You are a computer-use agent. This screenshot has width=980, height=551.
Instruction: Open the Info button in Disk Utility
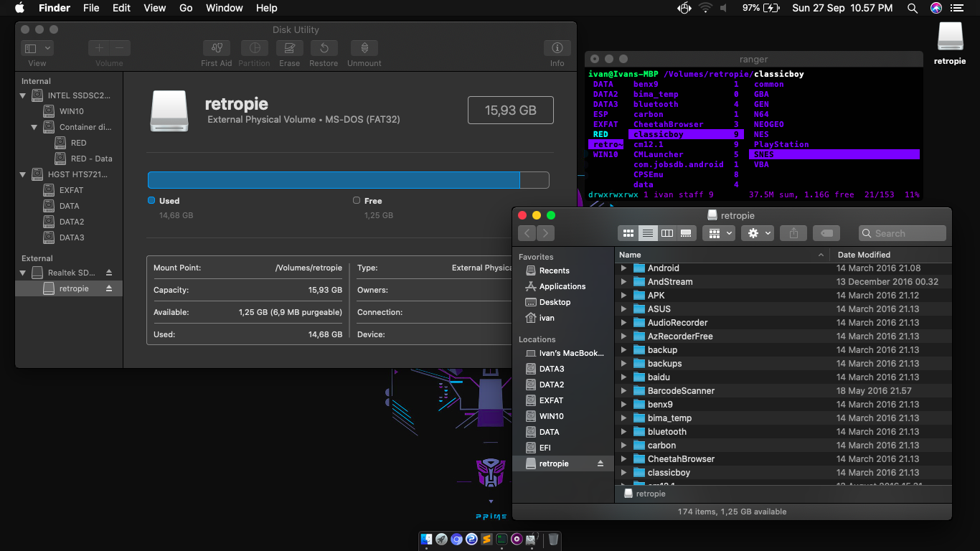tap(557, 48)
